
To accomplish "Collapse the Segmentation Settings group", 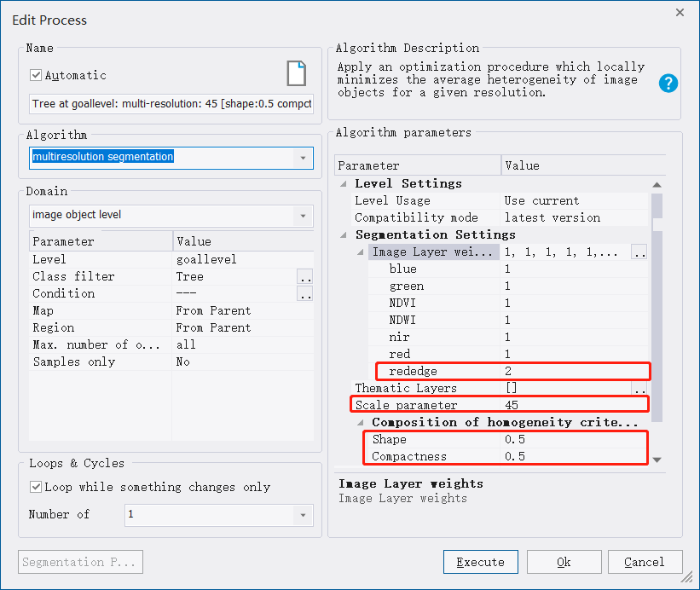I will tap(344, 235).
